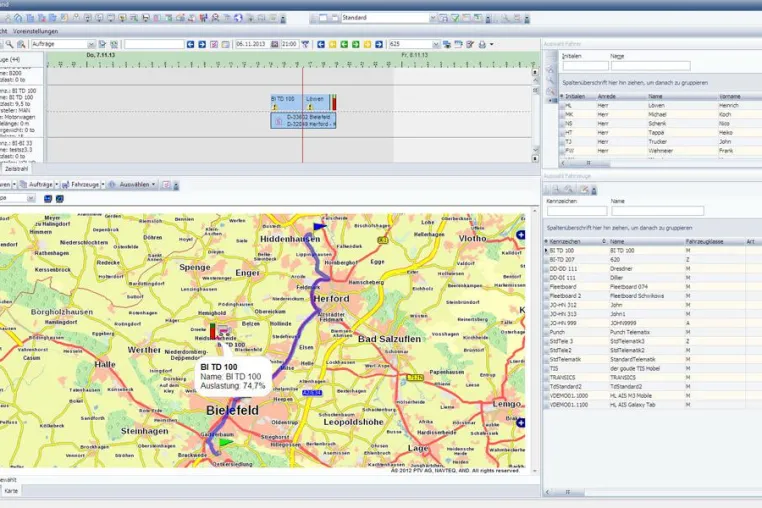Click the vehicle row Fleetboard 2
Screen dimensions: 762x508
point(653,296)
